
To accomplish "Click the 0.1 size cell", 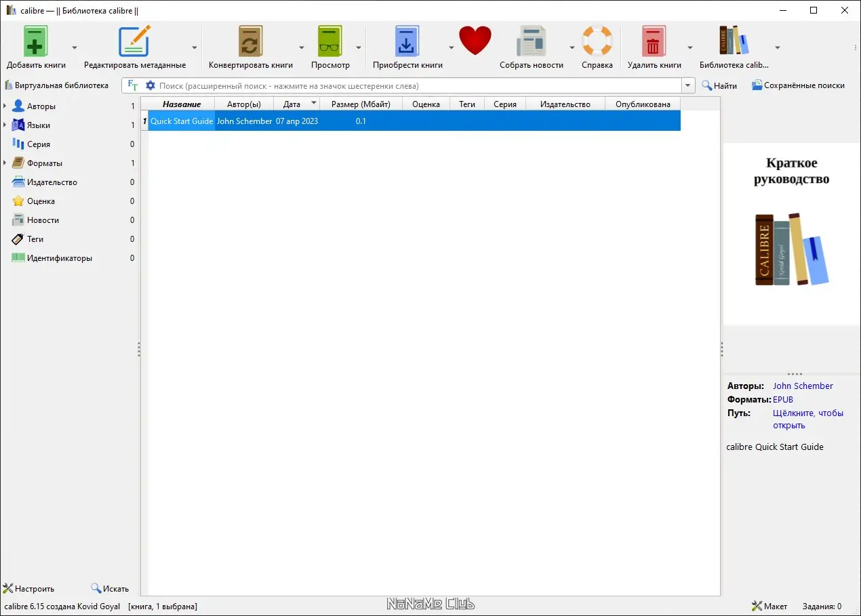I will click(361, 121).
